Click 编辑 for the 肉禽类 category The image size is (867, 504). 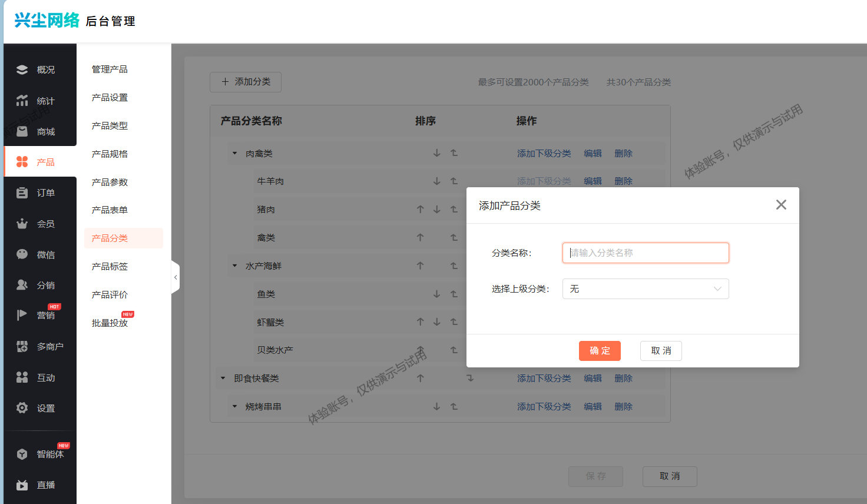(x=593, y=153)
